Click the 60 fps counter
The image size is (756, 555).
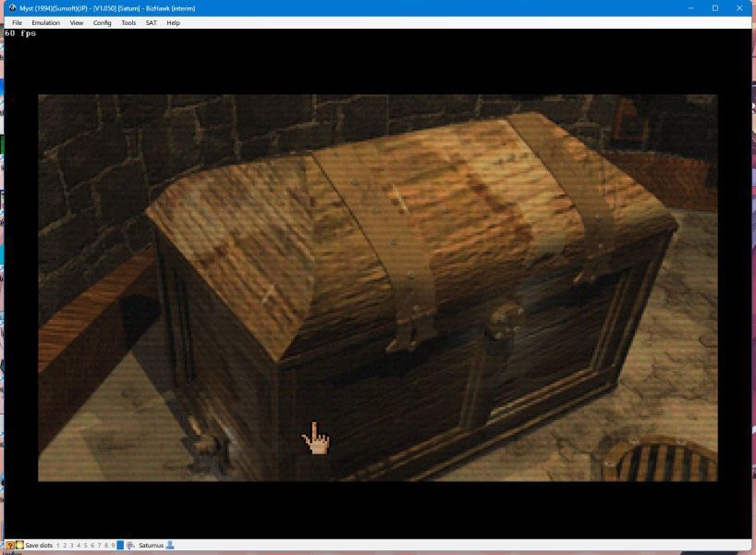(x=20, y=33)
